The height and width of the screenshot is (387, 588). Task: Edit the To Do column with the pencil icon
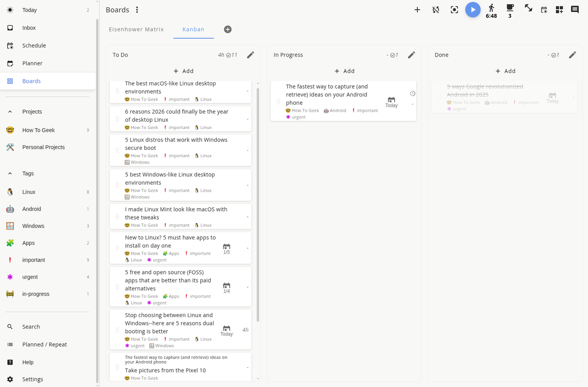[x=250, y=55]
